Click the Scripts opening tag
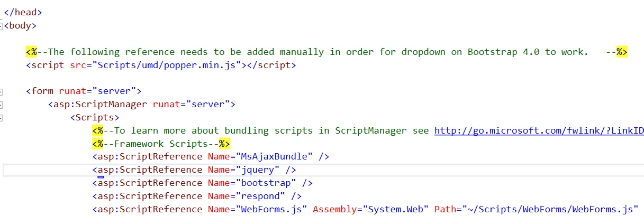This screenshot has height=216, width=644. (x=95, y=117)
